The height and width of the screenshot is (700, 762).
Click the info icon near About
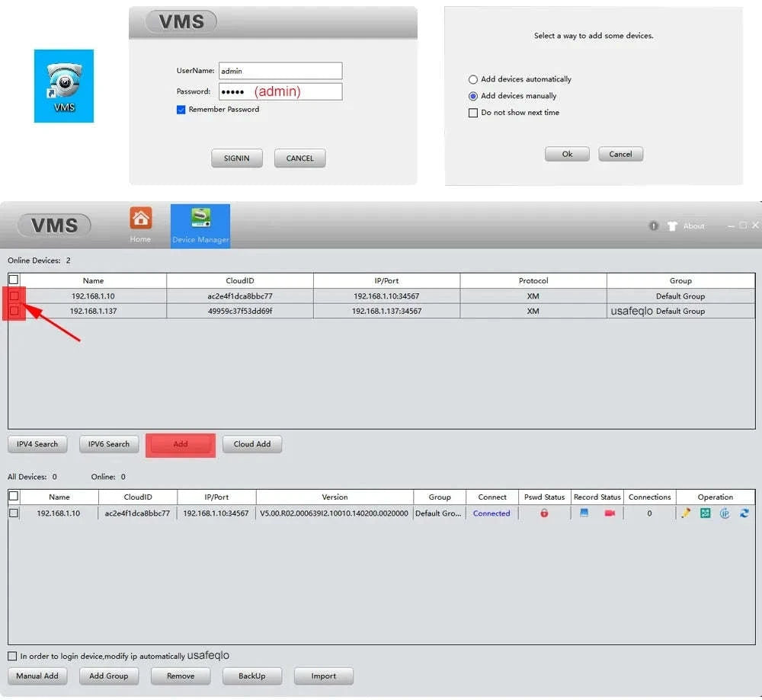tap(654, 226)
